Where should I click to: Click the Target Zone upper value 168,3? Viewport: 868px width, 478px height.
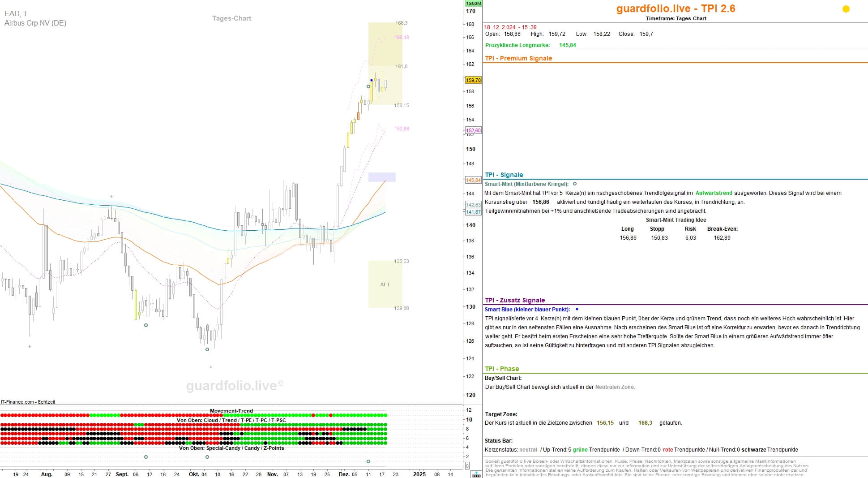tap(645, 423)
